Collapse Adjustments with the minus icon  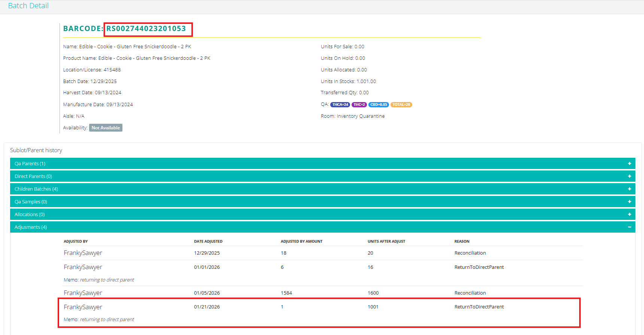tap(629, 227)
